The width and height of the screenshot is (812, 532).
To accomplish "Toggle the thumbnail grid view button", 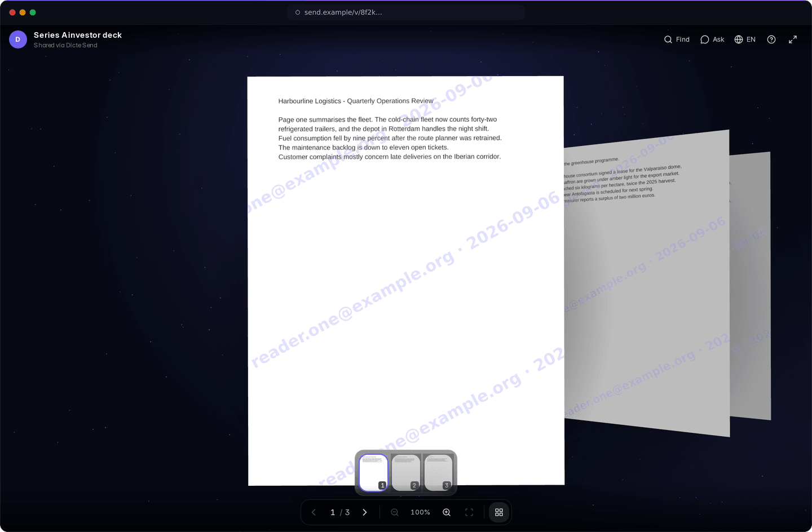I will (x=499, y=512).
